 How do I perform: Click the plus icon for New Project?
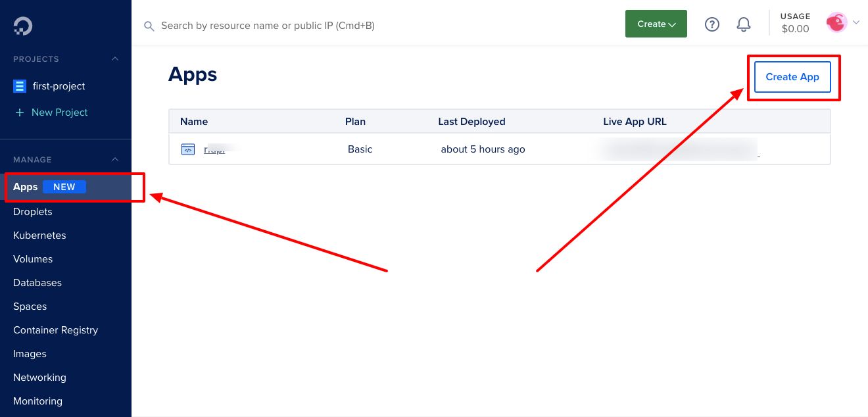pos(20,112)
